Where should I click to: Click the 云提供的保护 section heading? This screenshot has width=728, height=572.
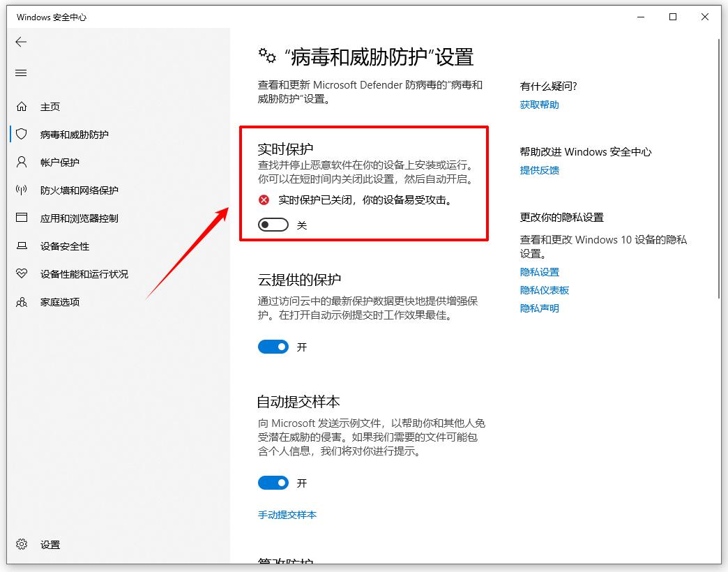pyautogui.click(x=299, y=280)
